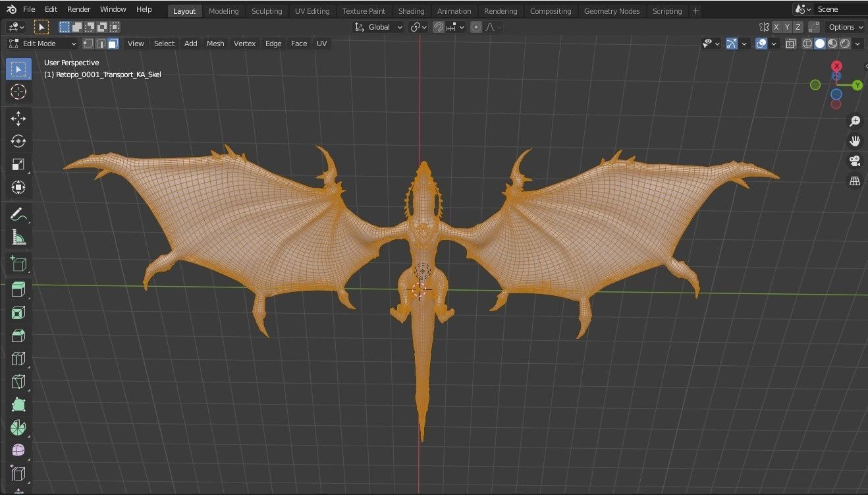The width and height of the screenshot is (868, 495).
Task: Toggle X-ray view
Action: pyautogui.click(x=790, y=44)
